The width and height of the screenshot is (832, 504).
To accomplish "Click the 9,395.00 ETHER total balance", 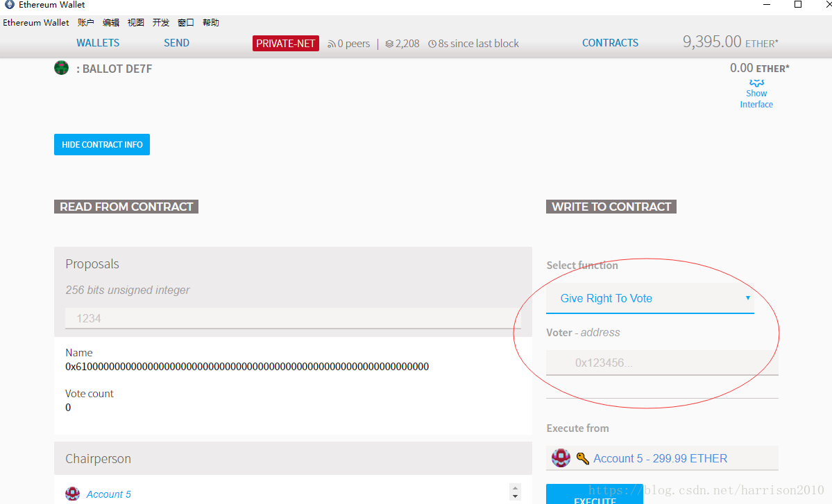I will point(730,42).
